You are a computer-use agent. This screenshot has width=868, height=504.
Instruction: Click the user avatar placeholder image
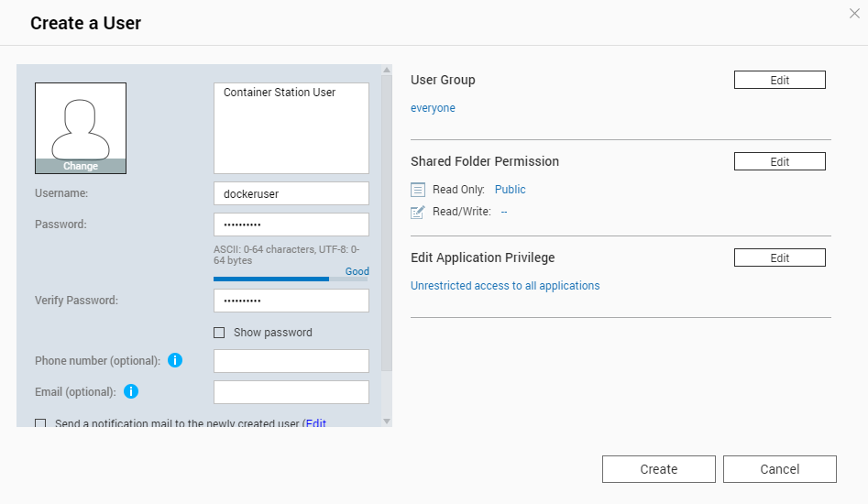[81, 122]
